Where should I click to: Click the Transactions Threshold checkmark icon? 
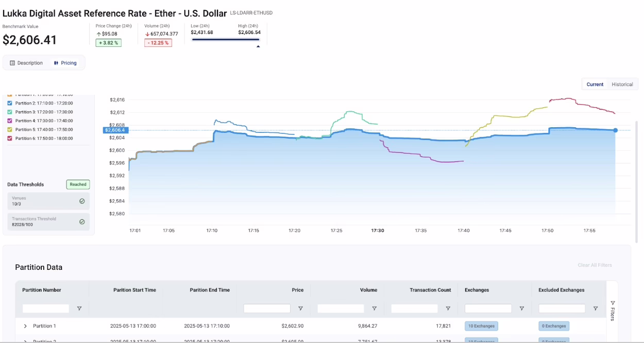[x=82, y=222]
